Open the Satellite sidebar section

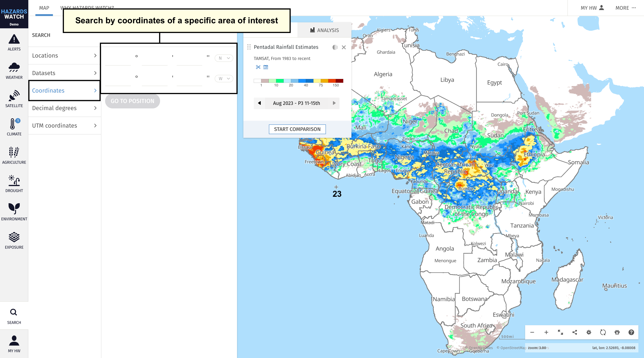pyautogui.click(x=14, y=99)
